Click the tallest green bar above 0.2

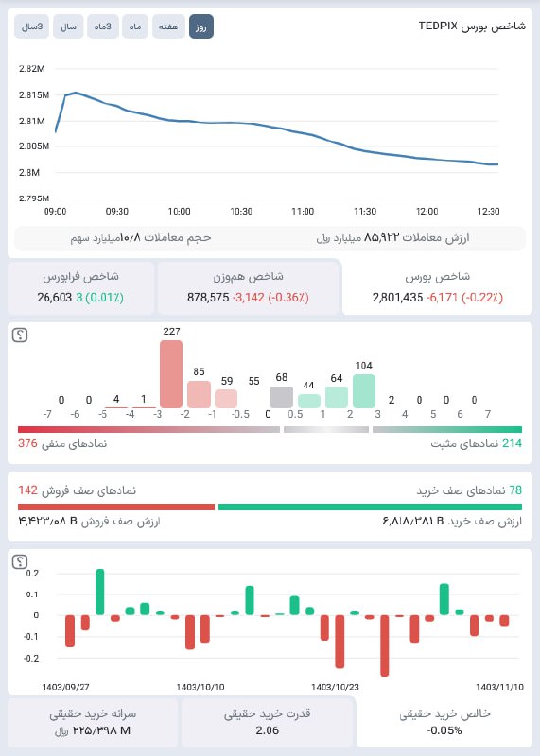pyautogui.click(x=100, y=592)
